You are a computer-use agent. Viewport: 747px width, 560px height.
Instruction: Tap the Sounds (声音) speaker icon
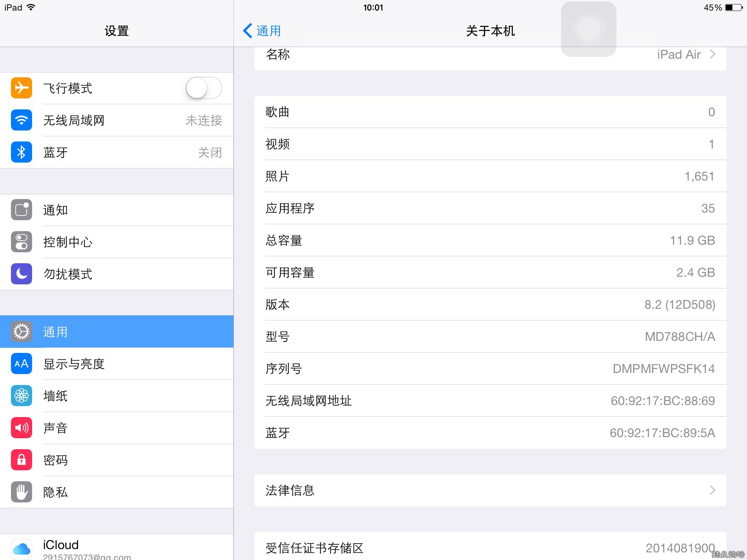point(22,428)
